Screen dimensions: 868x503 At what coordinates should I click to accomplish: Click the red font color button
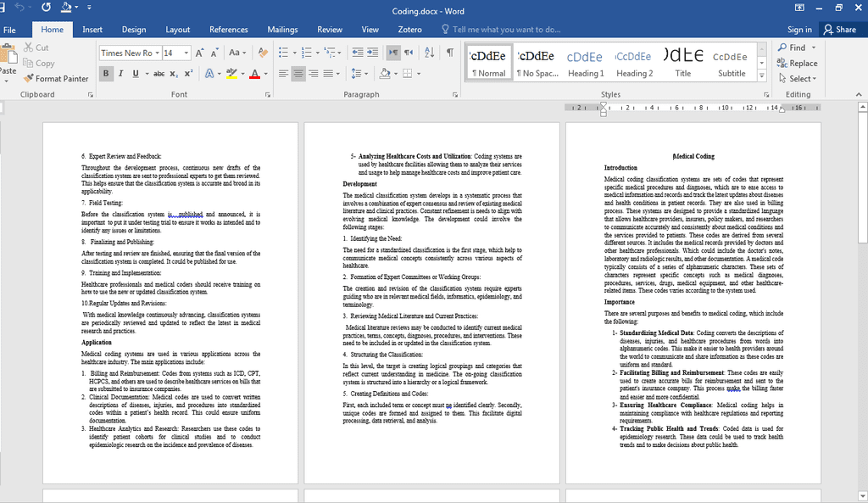[254, 74]
